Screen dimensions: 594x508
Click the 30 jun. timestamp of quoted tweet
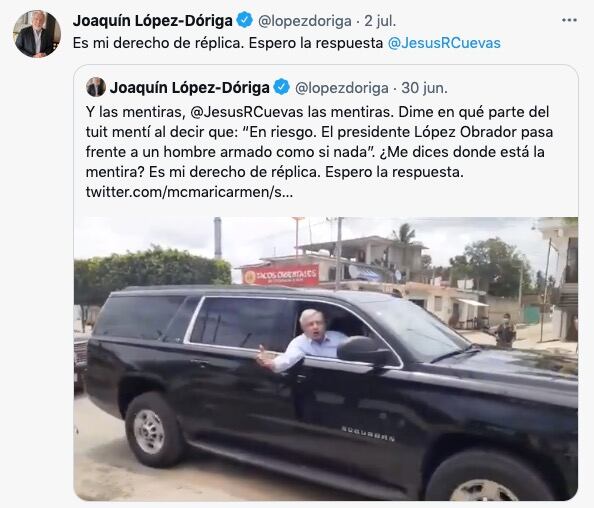[x=424, y=88]
